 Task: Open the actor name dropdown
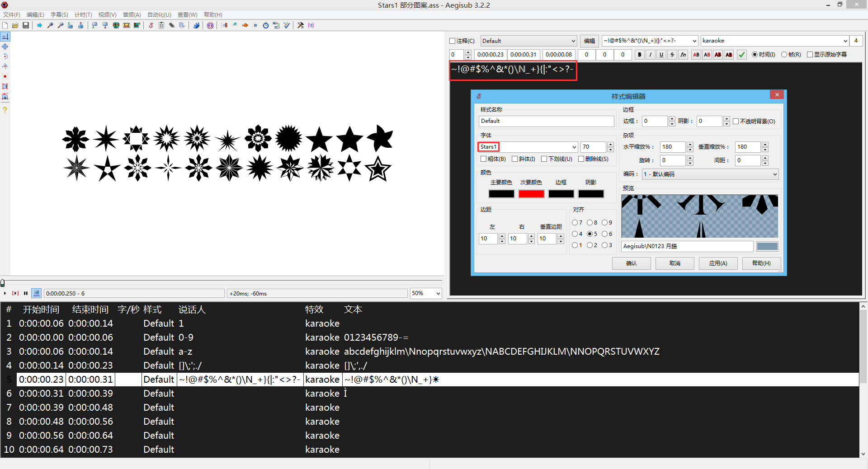click(x=694, y=41)
